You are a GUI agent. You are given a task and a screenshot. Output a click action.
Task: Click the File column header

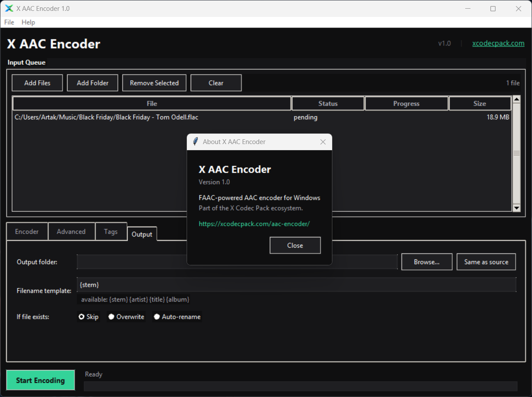coord(152,104)
